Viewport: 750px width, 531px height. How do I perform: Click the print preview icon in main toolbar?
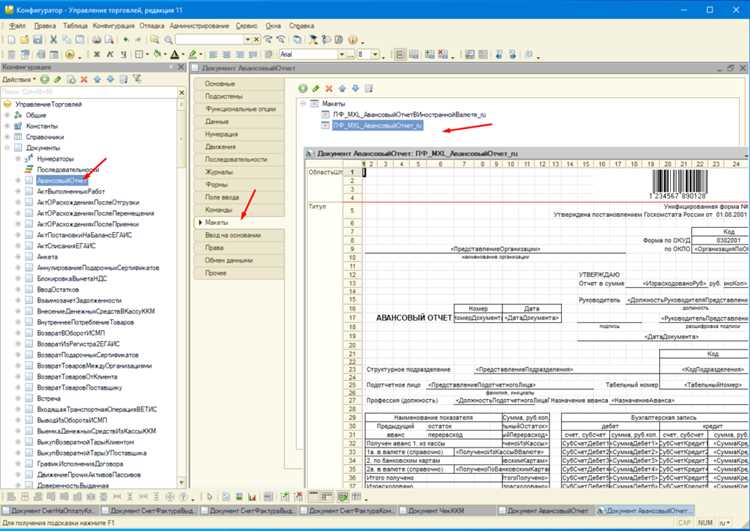point(109,40)
